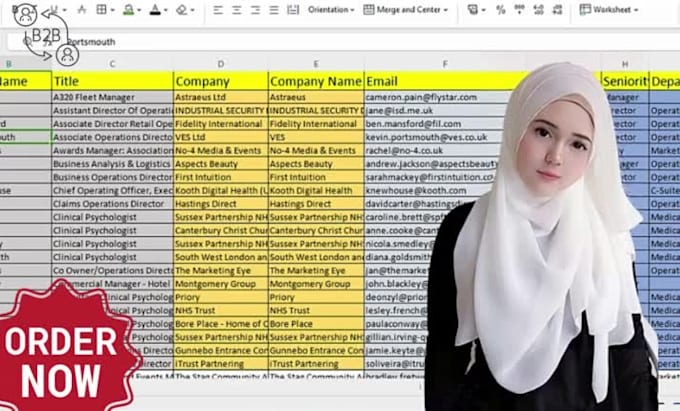Select the Astraeus Ltd cell
Screen dimensions: 680x411
tap(221, 97)
